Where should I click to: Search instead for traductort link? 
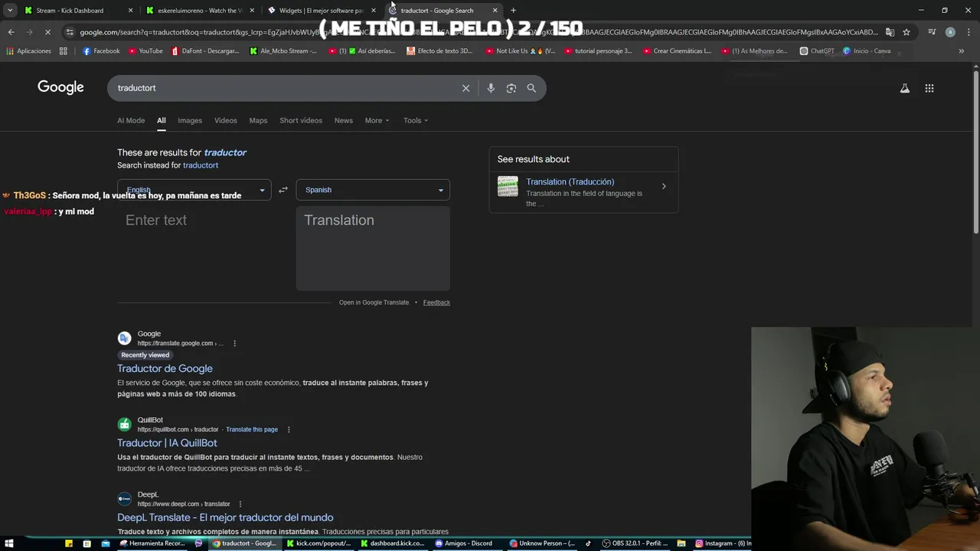[x=201, y=165]
